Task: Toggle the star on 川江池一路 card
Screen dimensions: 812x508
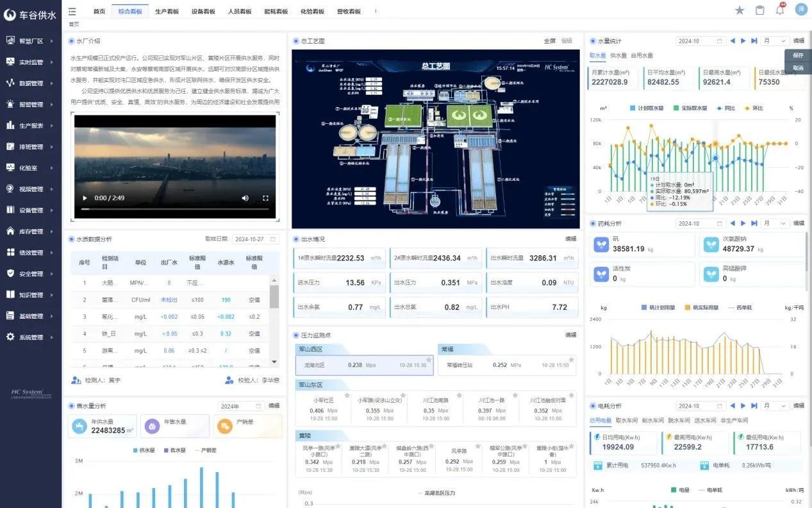Action: pyautogui.click(x=515, y=395)
